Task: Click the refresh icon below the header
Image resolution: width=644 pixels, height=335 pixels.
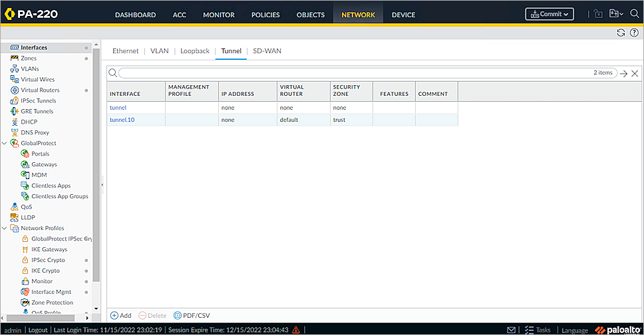Action: coord(621,33)
